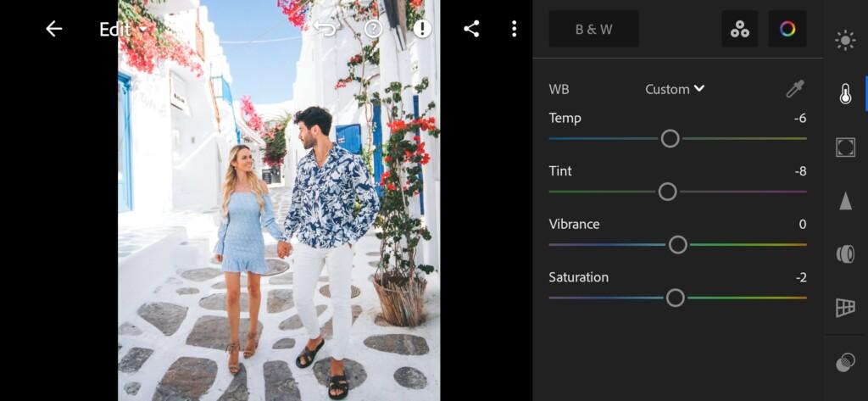The image size is (868, 401).
Task: Click the Vibrance label
Action: coord(574,225)
